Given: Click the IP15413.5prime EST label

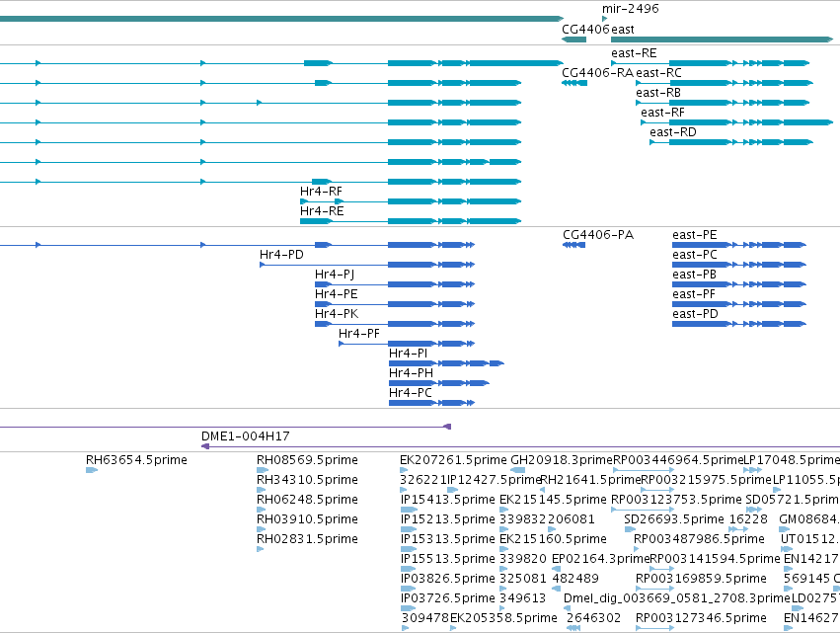Looking at the screenshot, I should click(448, 500).
